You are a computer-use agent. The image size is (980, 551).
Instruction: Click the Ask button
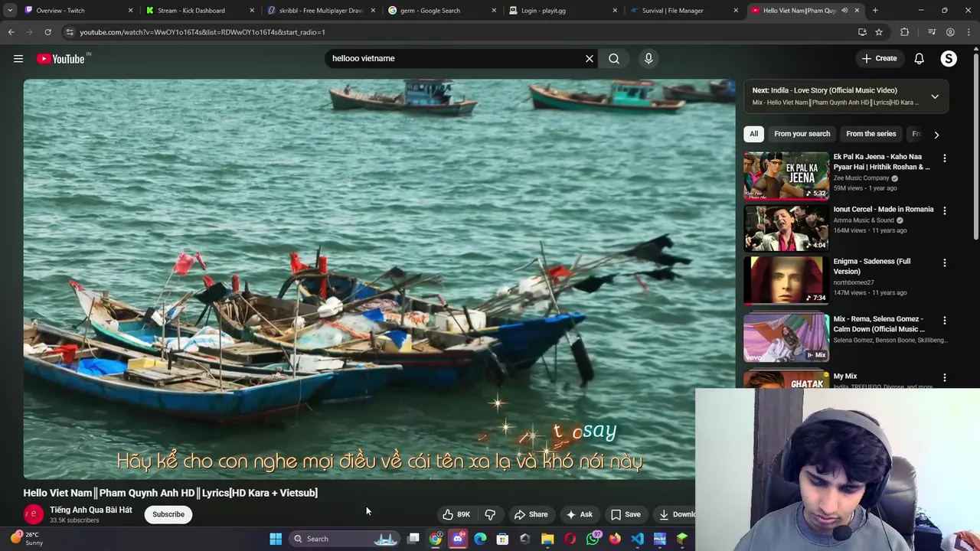[x=579, y=514]
